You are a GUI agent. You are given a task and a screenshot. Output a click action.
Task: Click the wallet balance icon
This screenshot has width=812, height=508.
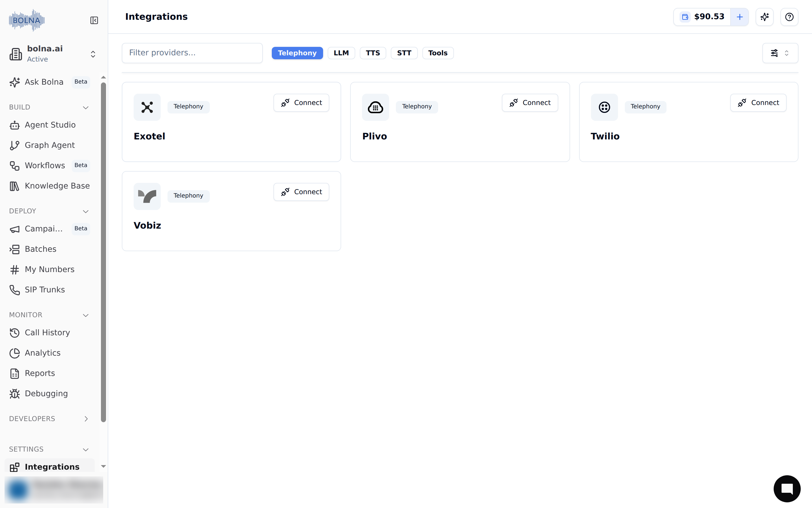(685, 17)
